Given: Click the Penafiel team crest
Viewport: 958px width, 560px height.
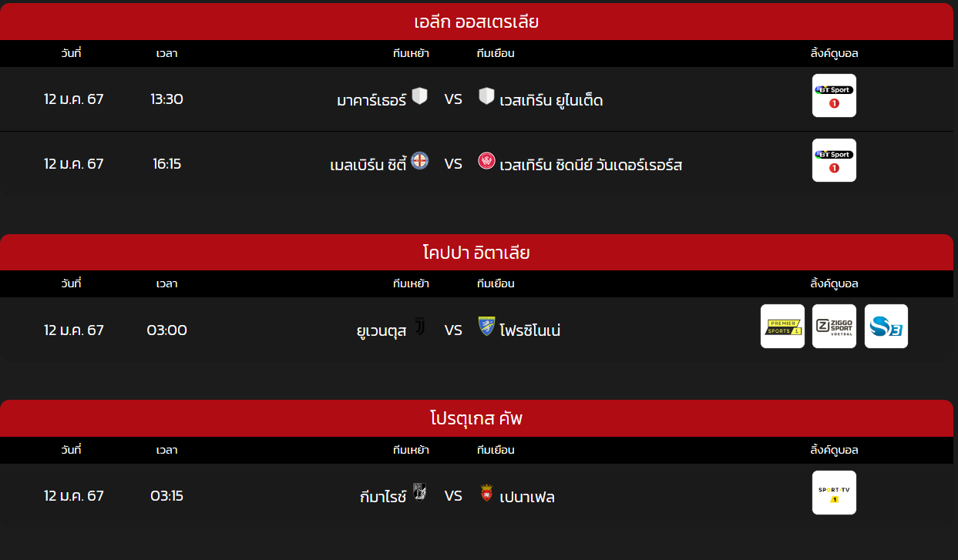Looking at the screenshot, I should (486, 492).
